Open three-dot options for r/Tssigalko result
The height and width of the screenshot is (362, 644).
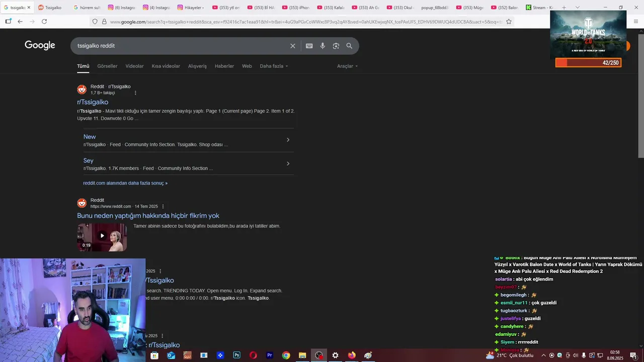[x=135, y=93]
